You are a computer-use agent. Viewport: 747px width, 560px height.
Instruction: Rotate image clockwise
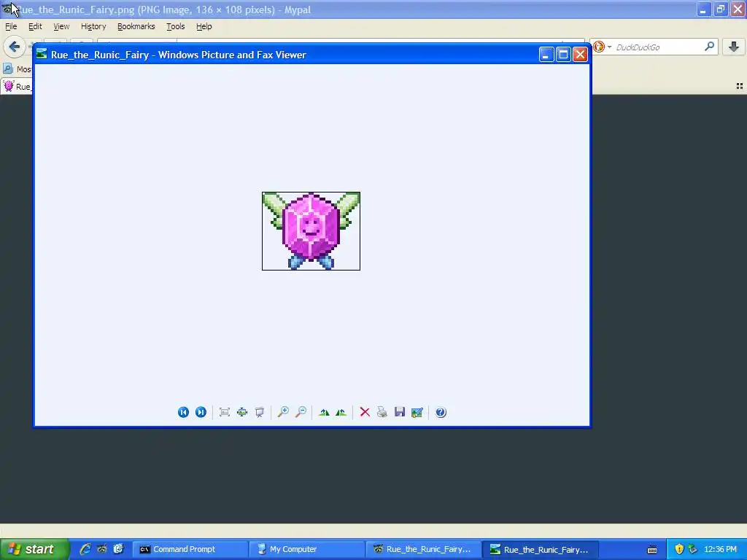pyautogui.click(x=324, y=413)
